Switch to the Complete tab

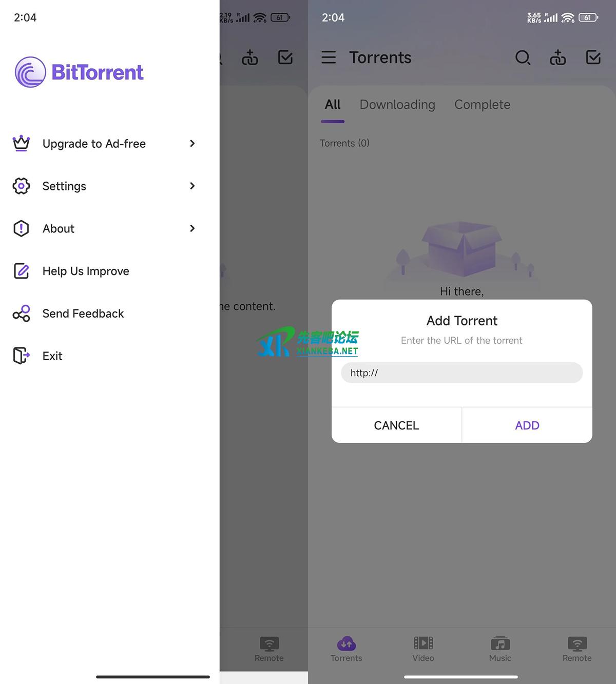(482, 105)
